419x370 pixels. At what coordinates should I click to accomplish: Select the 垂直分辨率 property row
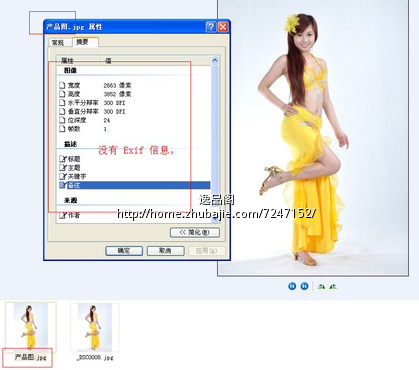133,111
